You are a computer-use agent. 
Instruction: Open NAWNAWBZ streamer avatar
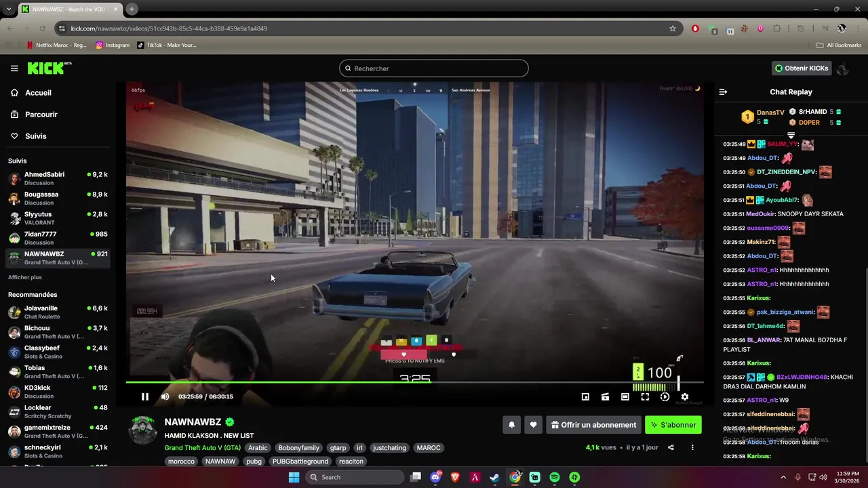pyautogui.click(x=143, y=430)
